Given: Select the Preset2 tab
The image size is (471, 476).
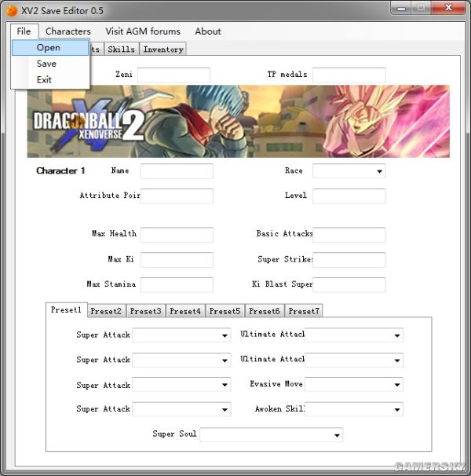Looking at the screenshot, I should tap(106, 311).
